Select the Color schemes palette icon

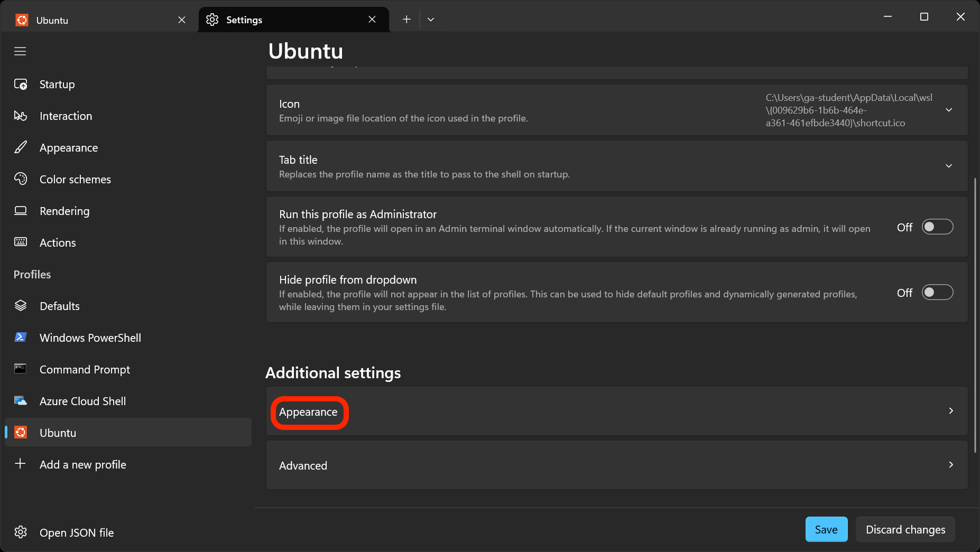20,179
